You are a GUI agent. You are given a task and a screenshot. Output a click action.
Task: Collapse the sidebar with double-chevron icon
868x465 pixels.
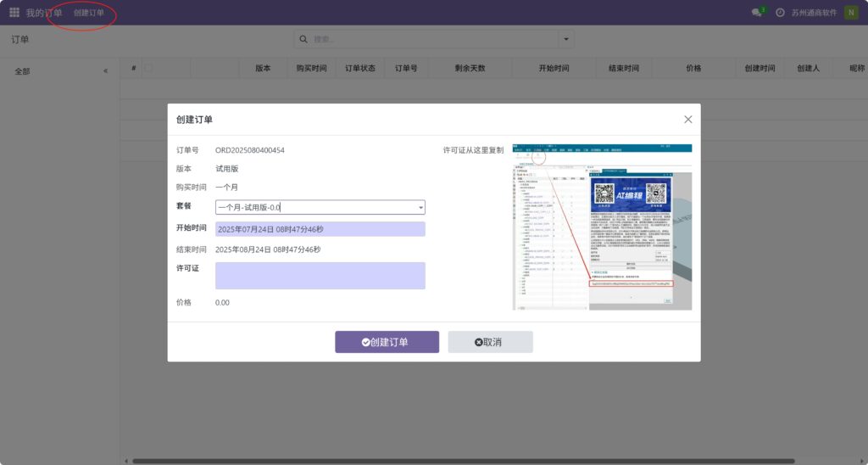(106, 71)
